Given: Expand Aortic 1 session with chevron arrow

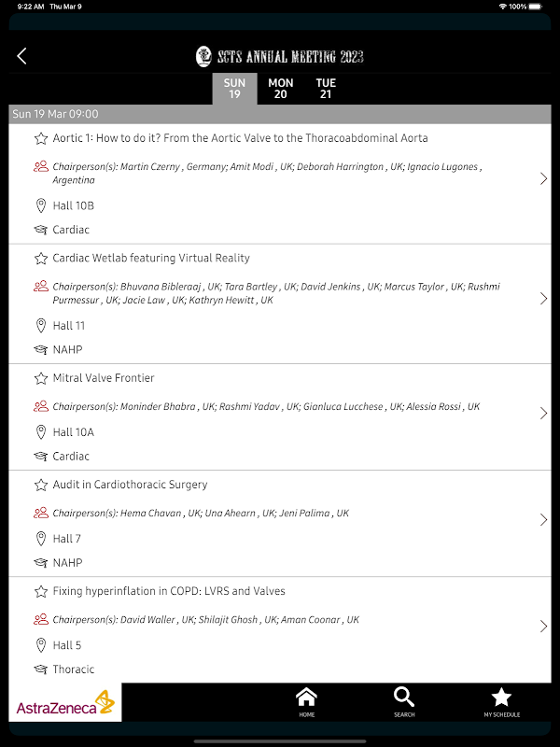Looking at the screenshot, I should click(544, 178).
